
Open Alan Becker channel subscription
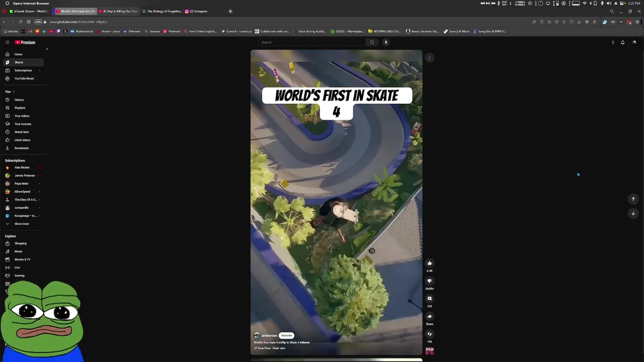pos(23,167)
